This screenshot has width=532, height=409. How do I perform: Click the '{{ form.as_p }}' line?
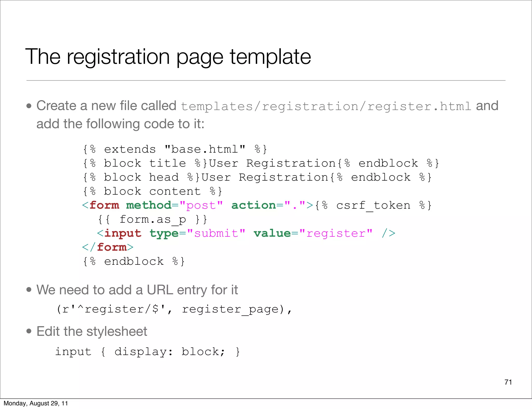pyautogui.click(x=153, y=220)
